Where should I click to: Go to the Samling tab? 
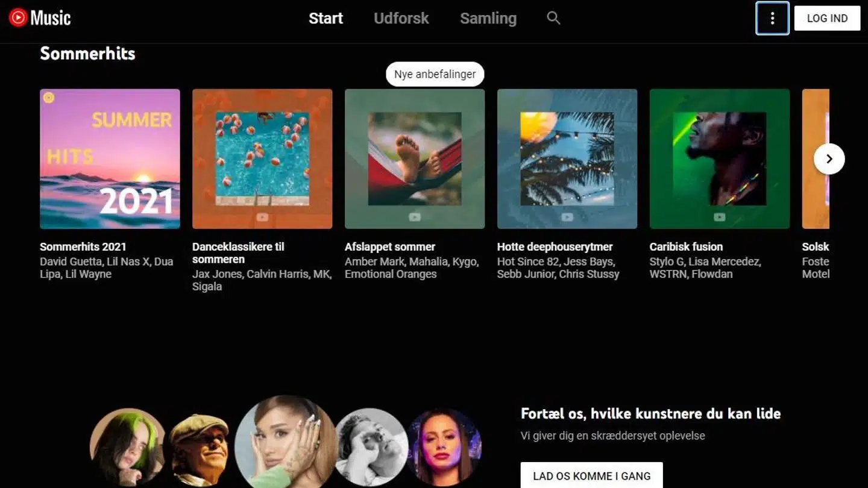click(488, 18)
